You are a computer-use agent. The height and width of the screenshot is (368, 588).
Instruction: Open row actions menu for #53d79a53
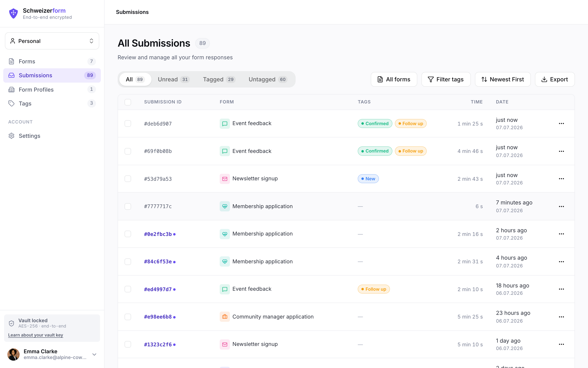(x=561, y=179)
